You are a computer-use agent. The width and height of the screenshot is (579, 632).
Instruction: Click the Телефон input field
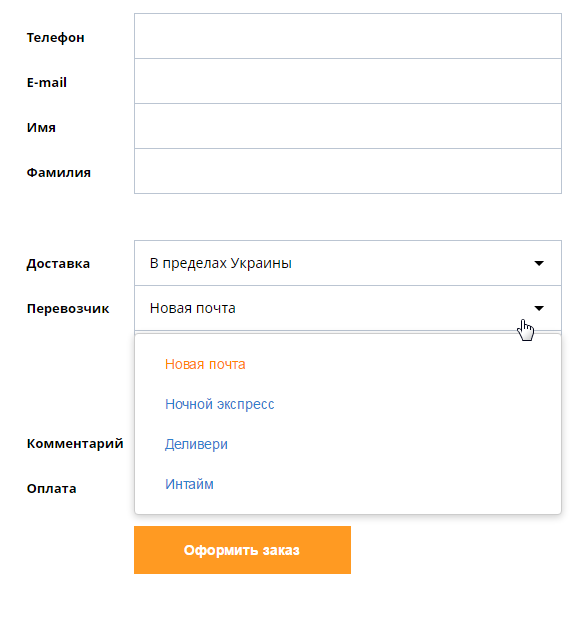point(348,36)
